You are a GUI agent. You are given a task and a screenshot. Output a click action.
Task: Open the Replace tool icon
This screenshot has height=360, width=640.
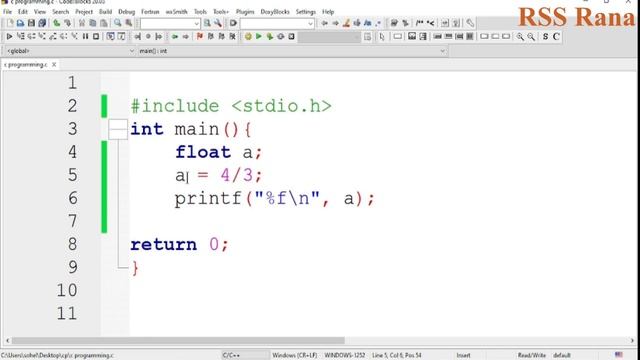click(x=129, y=23)
